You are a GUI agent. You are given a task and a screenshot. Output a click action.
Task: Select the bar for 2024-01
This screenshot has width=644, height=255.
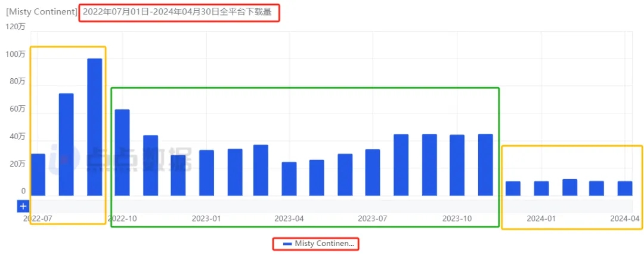click(541, 188)
